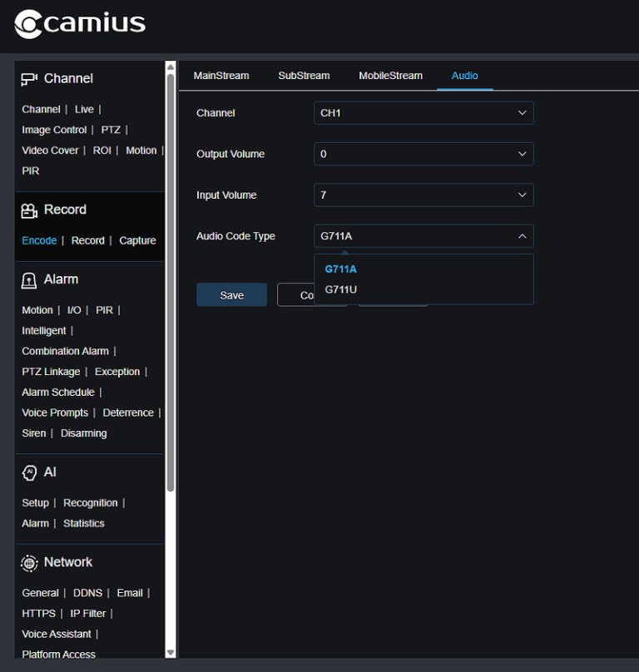Click the Record section camcorder icon
Image resolution: width=639 pixels, height=672 pixels.
29,210
